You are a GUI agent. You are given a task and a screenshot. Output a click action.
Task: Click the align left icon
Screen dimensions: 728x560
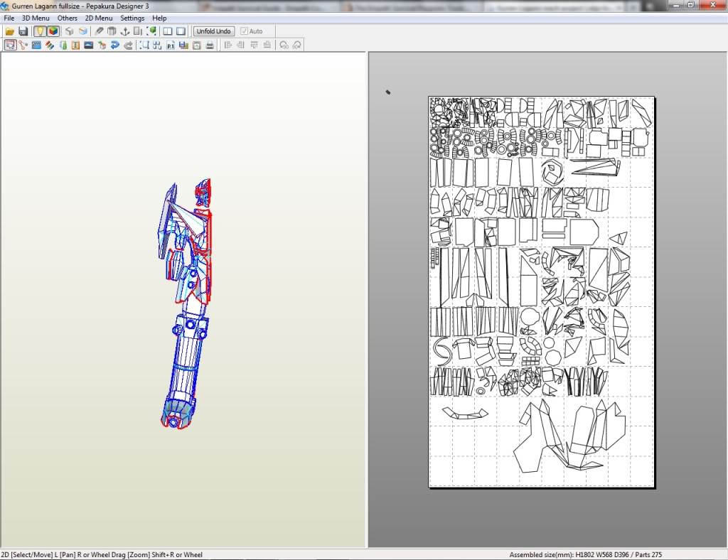point(227,45)
